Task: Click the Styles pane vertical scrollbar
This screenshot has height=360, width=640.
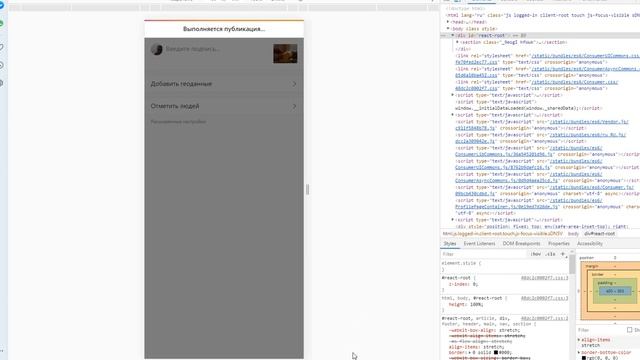Action: (x=572, y=265)
